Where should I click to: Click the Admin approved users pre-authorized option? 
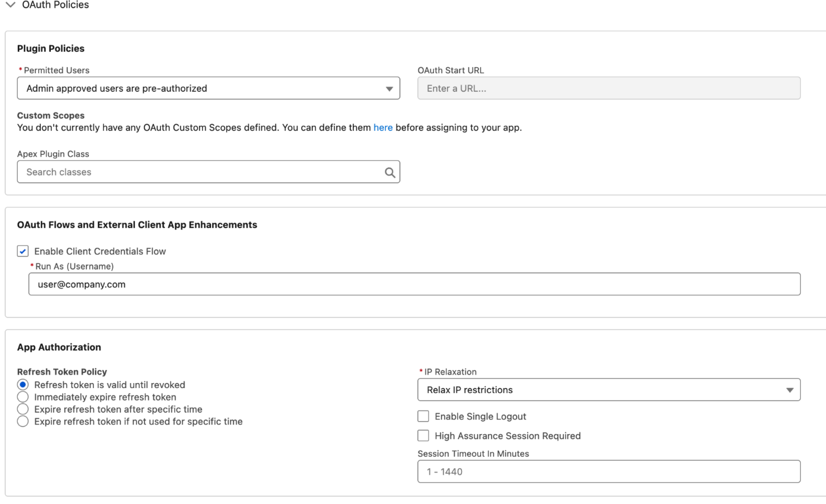(116, 88)
